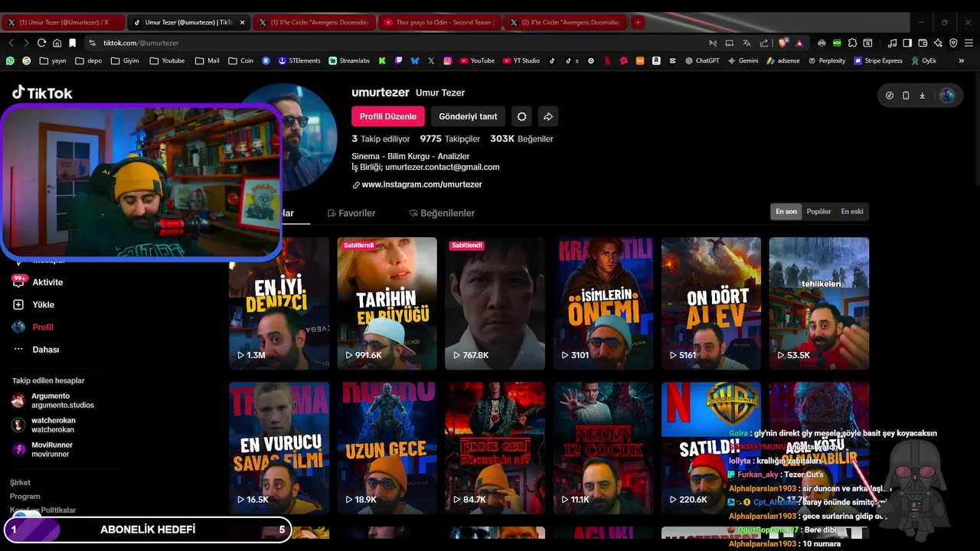Click the bookmark page icon

coord(72,43)
